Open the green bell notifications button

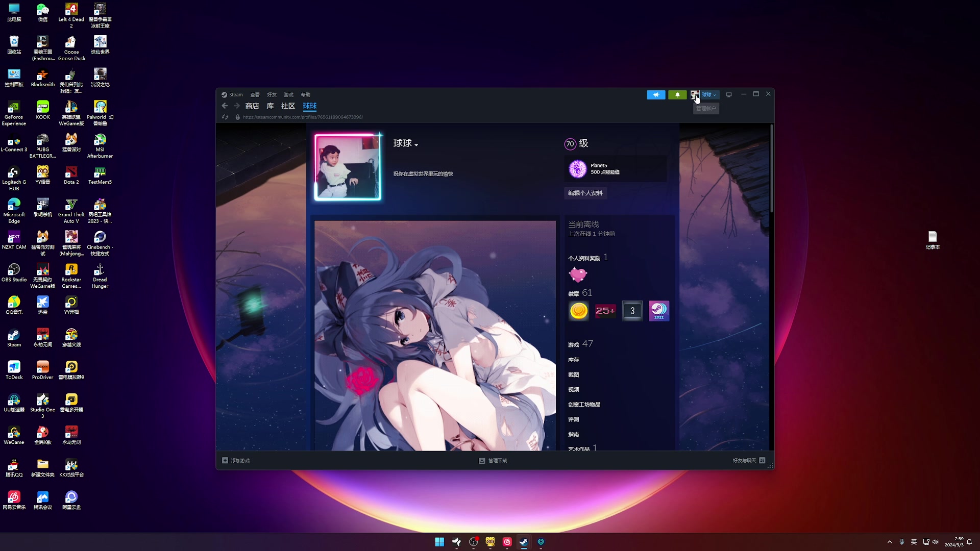677,95
